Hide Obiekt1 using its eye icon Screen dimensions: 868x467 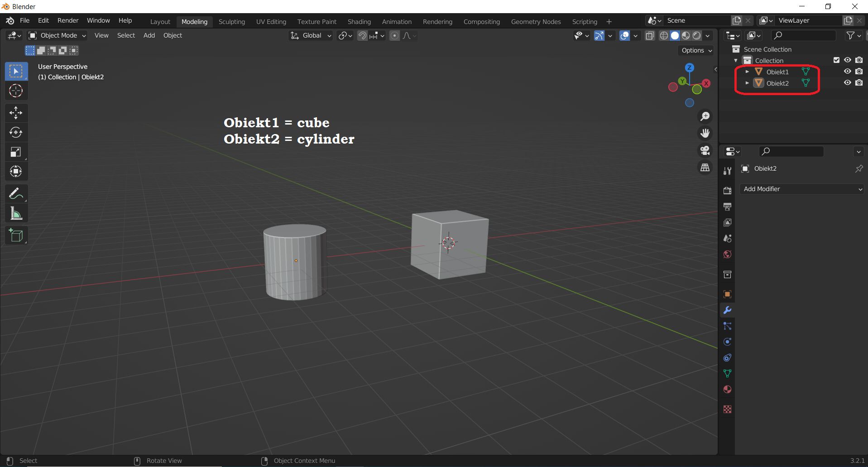847,72
